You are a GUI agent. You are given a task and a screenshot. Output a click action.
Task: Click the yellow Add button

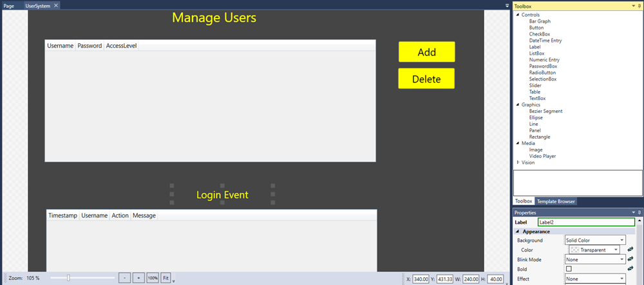426,52
